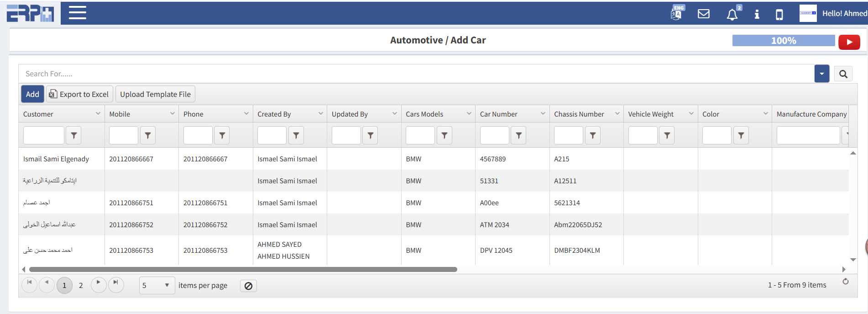Viewport: 868px width, 314px height.
Task: Click the info icon in header
Action: 757,14
